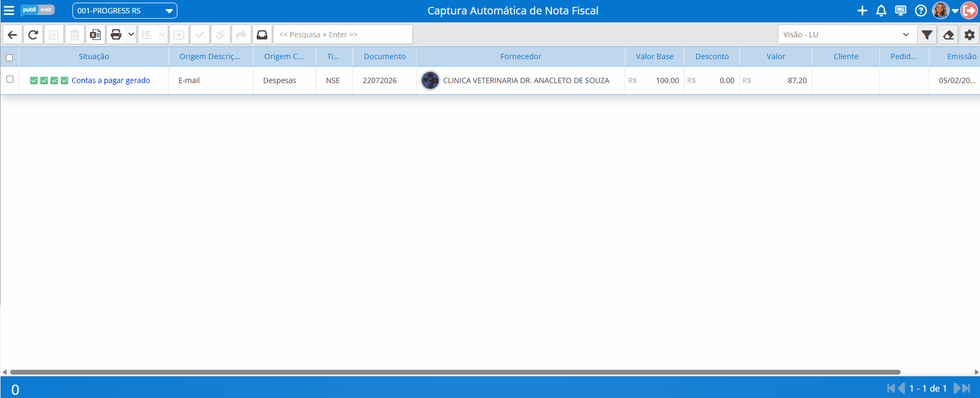
Task: Print the invoice list
Action: 116,35
